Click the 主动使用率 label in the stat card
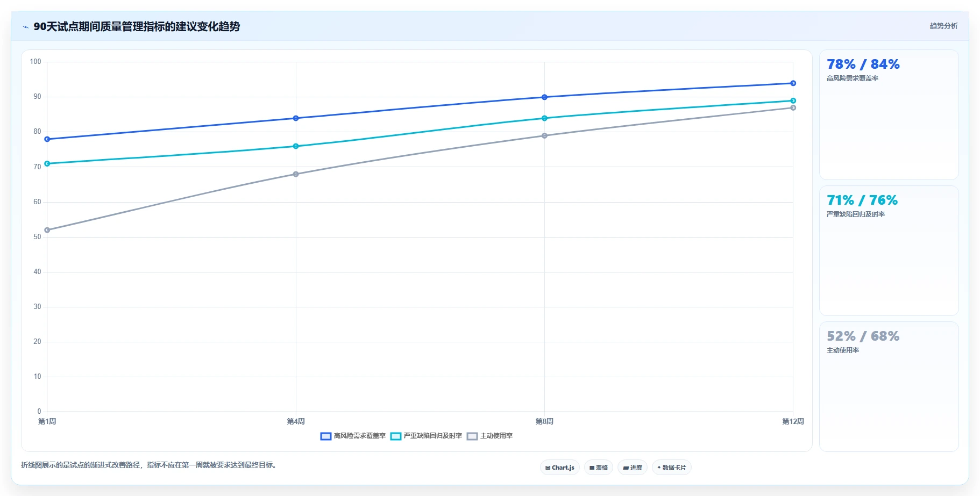The height and width of the screenshot is (496, 980). [x=843, y=350]
